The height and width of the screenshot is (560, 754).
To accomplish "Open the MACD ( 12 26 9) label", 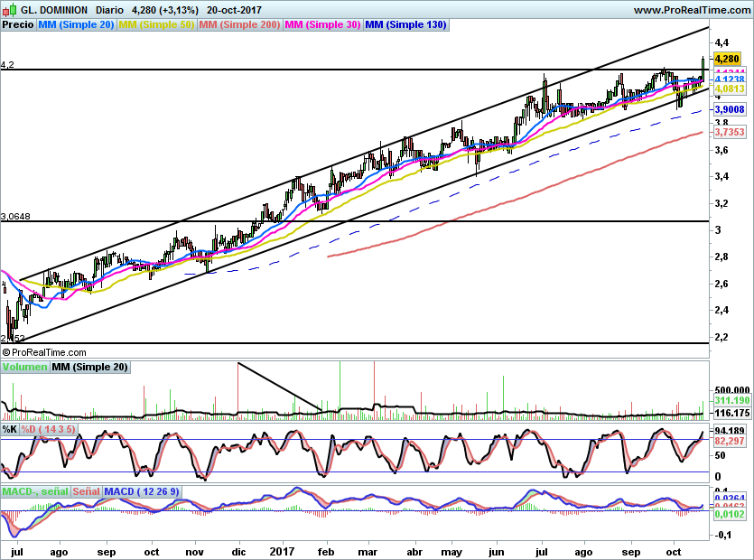I will pyautogui.click(x=142, y=491).
